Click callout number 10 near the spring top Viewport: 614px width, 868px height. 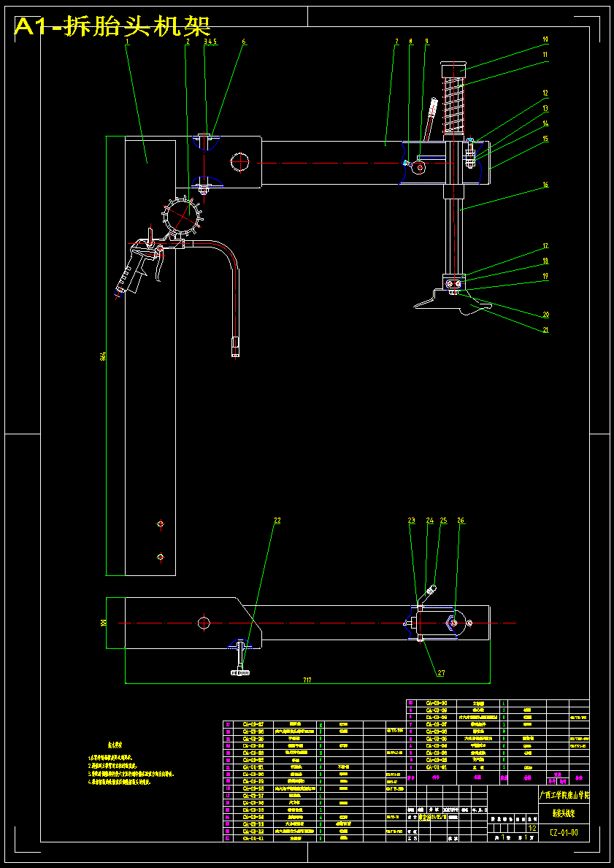tap(545, 39)
